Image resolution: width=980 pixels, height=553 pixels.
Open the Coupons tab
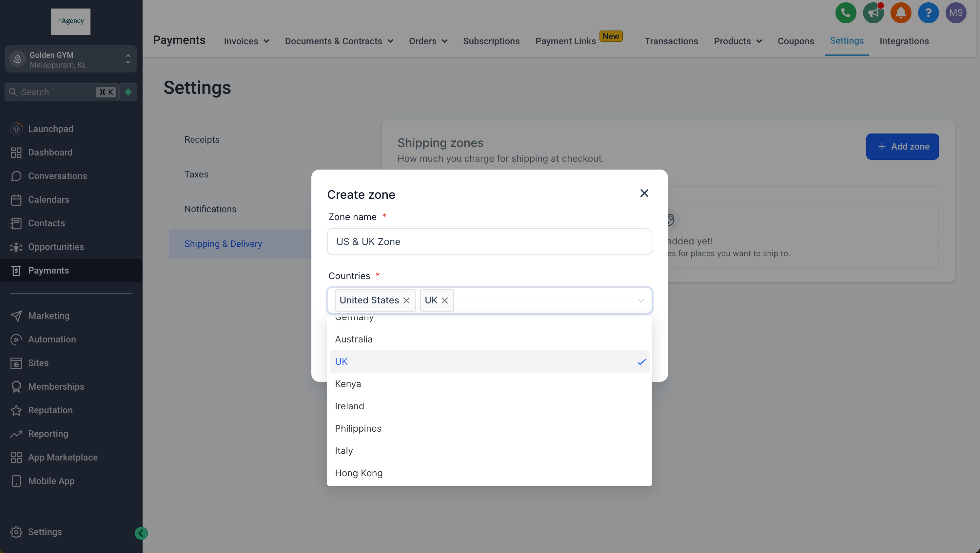coord(795,41)
